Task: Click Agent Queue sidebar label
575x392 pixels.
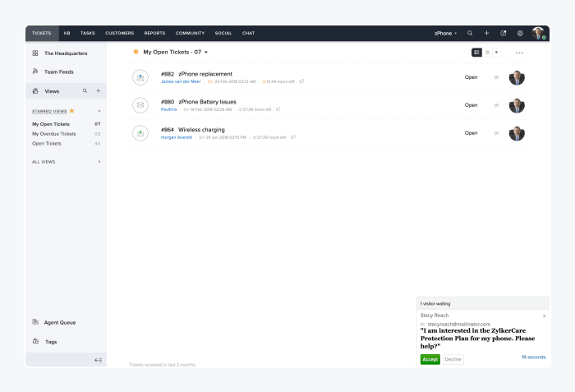Action: pyautogui.click(x=60, y=323)
